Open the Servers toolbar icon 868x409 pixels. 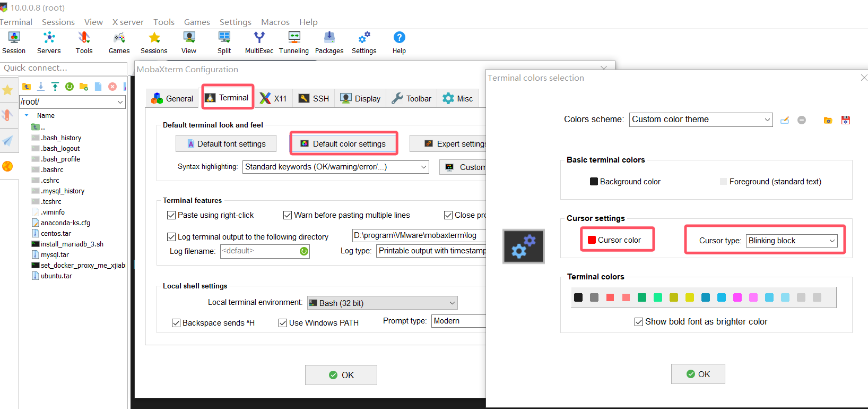pos(49,42)
